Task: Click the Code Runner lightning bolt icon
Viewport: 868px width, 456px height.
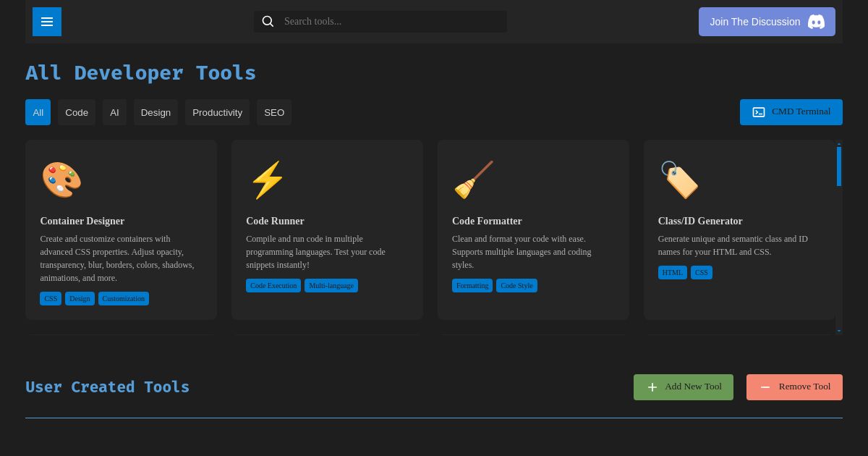Action: coord(267,180)
